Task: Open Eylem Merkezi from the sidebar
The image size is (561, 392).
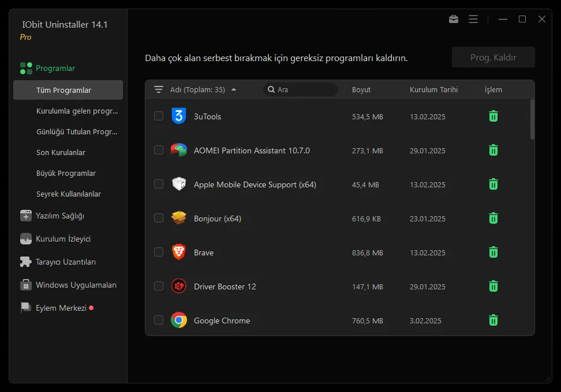Action: click(61, 308)
